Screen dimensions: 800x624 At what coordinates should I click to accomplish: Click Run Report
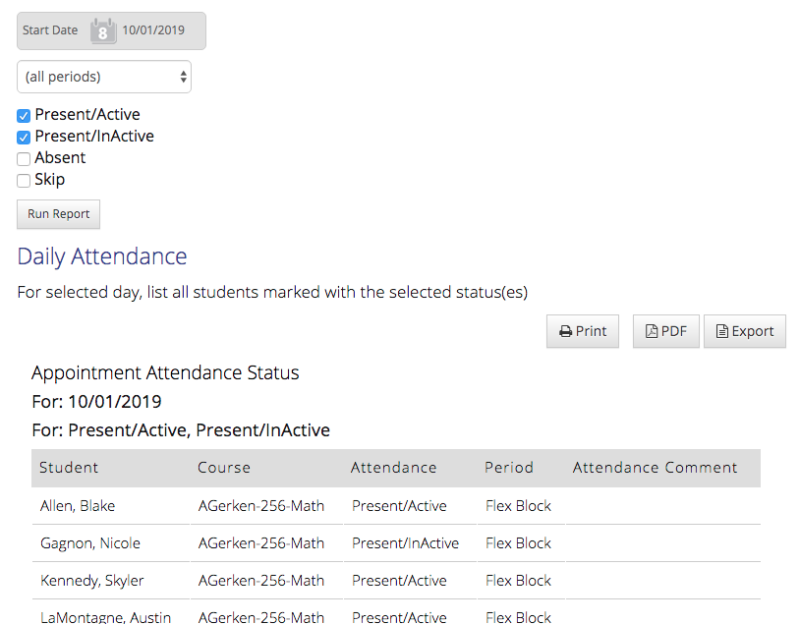58,214
